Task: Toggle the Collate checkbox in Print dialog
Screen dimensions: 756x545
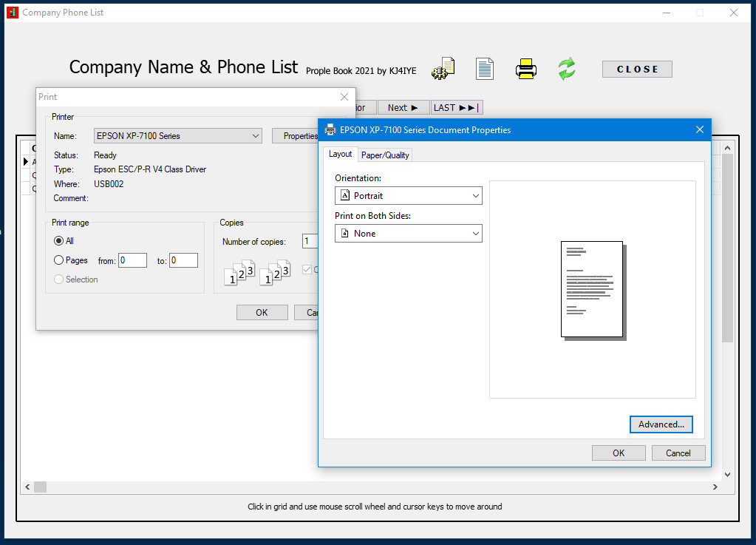Action: [x=307, y=270]
